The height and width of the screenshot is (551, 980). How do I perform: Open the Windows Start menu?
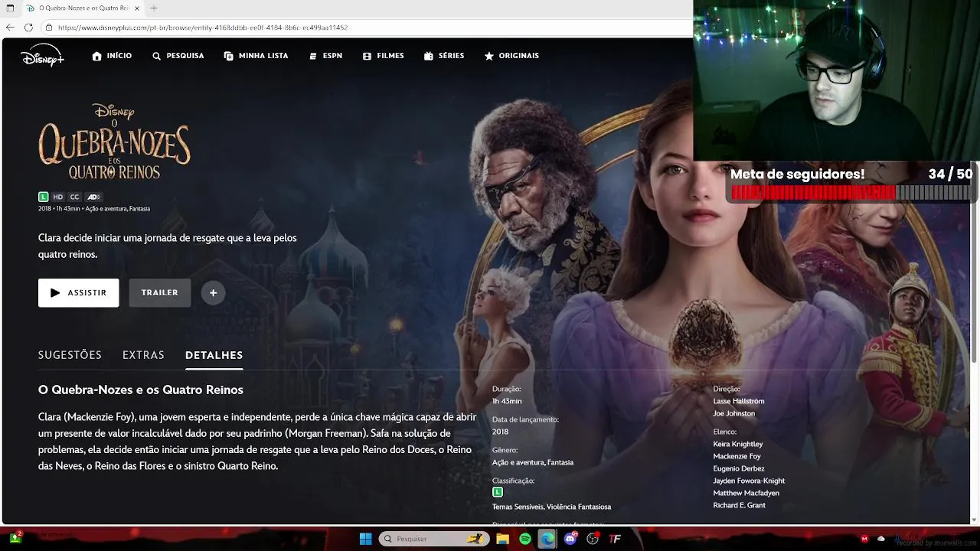click(x=366, y=539)
